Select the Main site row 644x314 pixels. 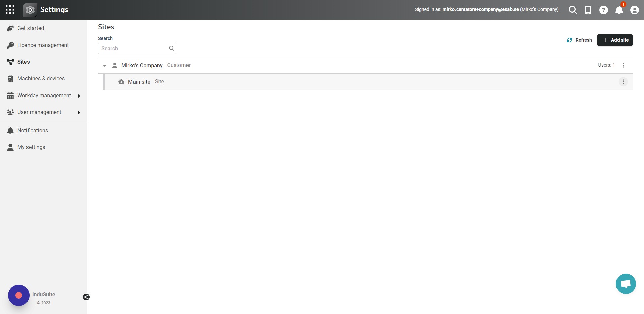368,82
